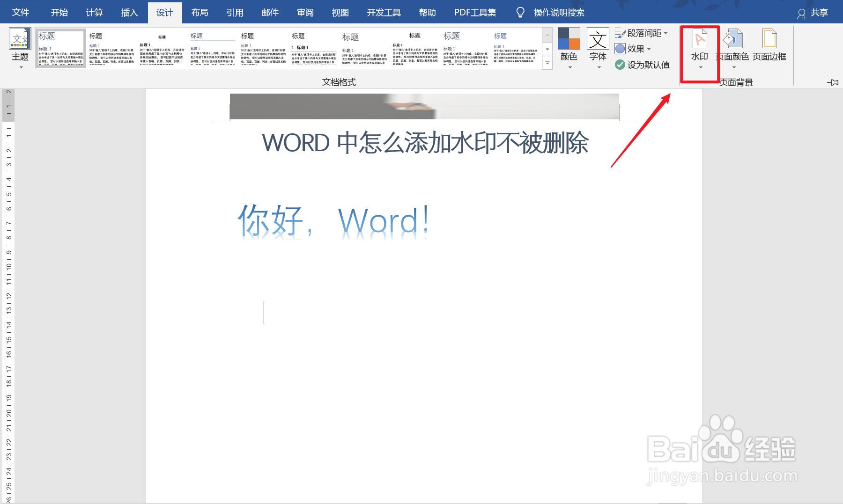The width and height of the screenshot is (843, 504).
Task: Switch to the 插入 ribbon tab
Action: coord(129,12)
